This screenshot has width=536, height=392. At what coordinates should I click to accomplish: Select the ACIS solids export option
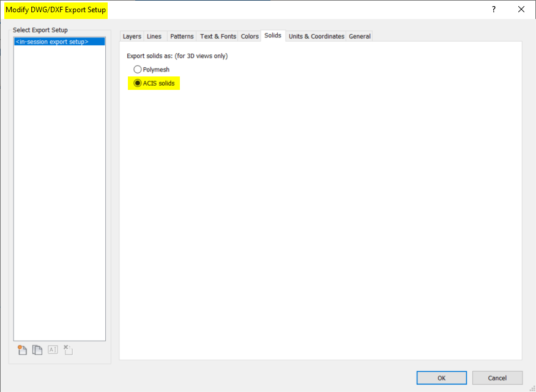(x=138, y=83)
